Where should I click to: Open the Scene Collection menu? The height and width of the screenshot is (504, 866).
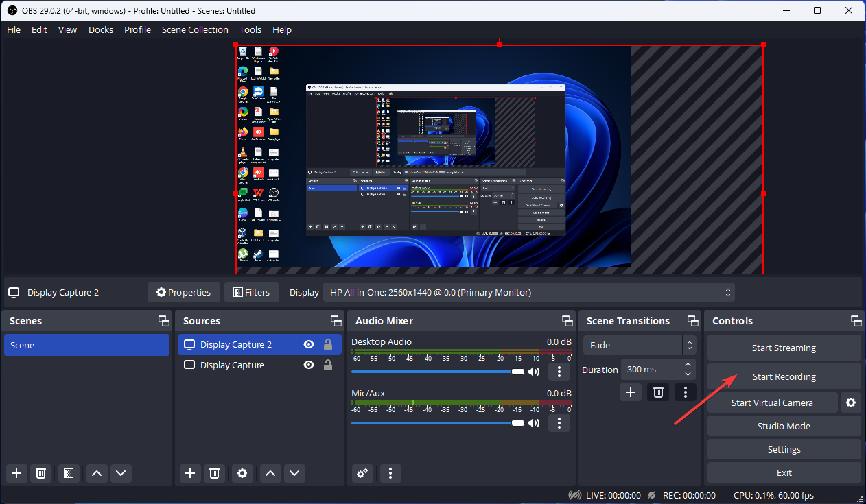pos(195,30)
